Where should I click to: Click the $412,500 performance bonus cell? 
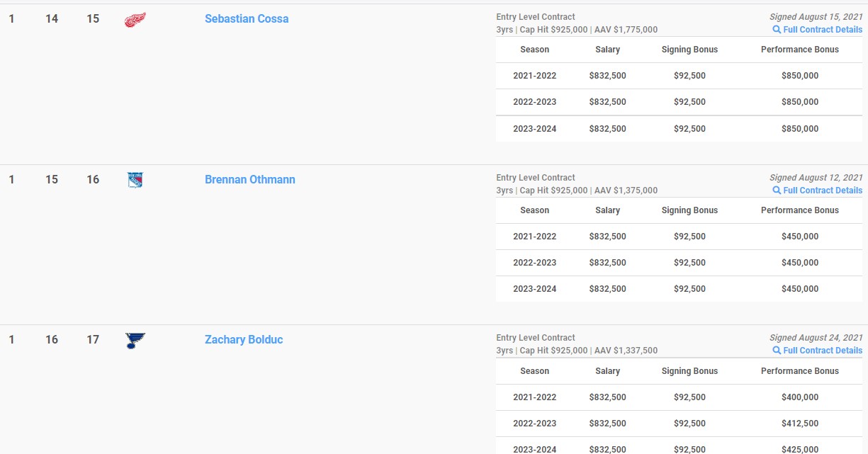799,424
